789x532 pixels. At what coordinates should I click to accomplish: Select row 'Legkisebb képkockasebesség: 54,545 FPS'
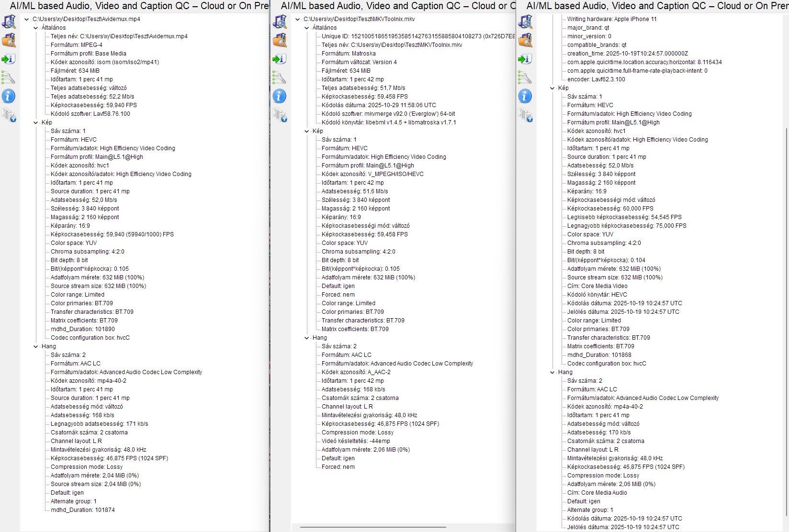click(x=624, y=217)
